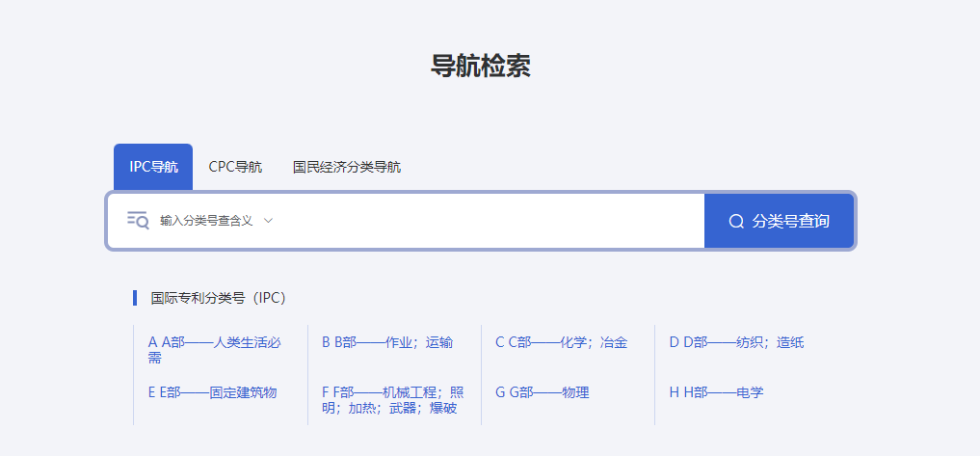Image resolution: width=980 pixels, height=456 pixels.
Task: Focus the classification number input field
Action: click(x=482, y=221)
